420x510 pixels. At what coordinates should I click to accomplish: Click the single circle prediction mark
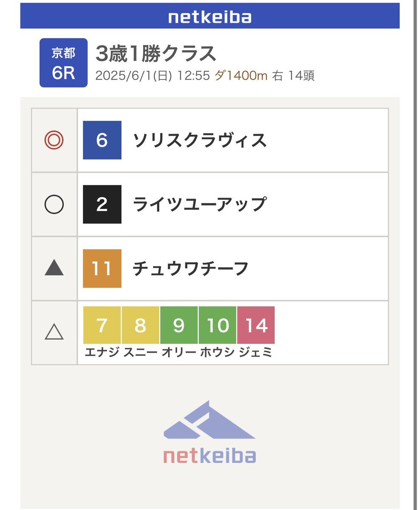(54, 205)
